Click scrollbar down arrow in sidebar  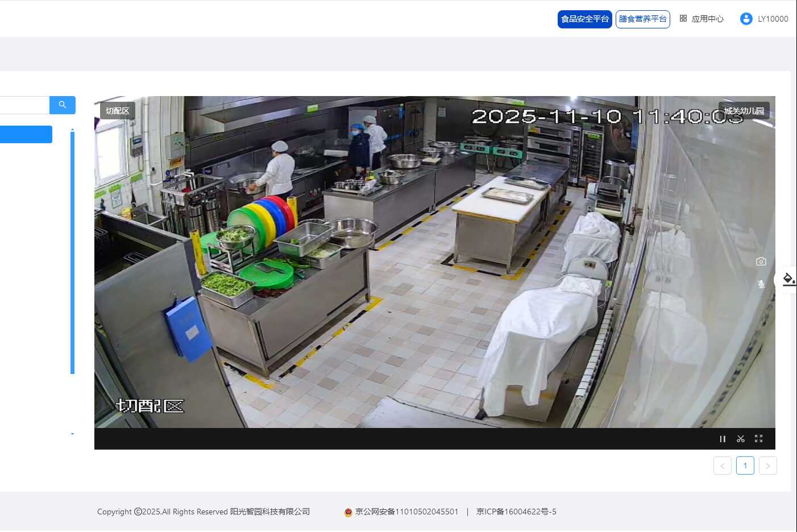point(72,434)
